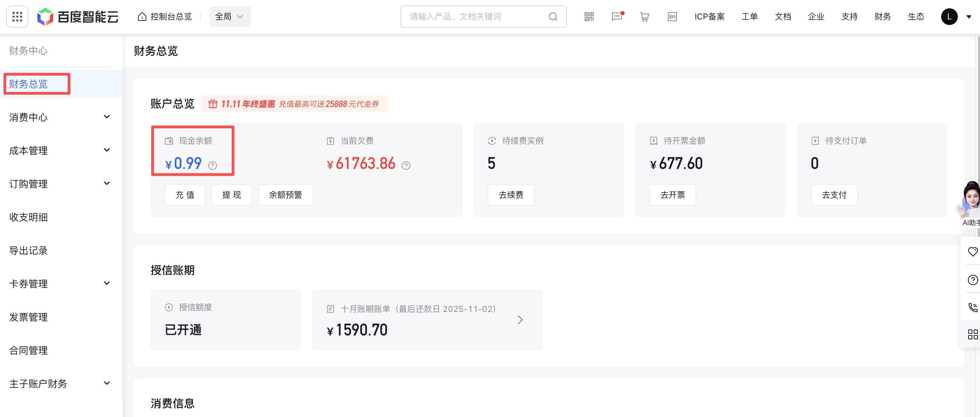The height and width of the screenshot is (417, 980).
Task: Click the 充值 recharge button
Action: pos(185,195)
